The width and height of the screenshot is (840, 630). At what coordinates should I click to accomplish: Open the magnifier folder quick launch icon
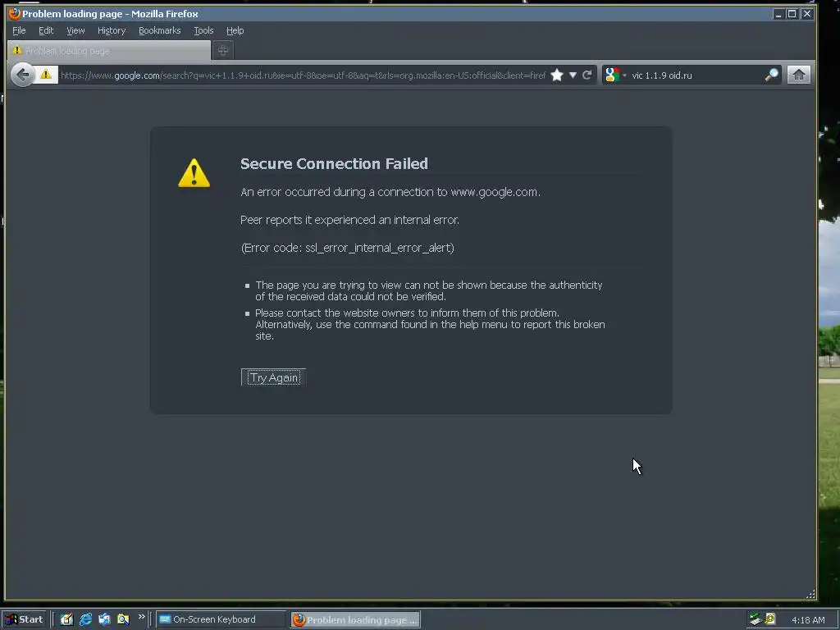[x=123, y=619]
